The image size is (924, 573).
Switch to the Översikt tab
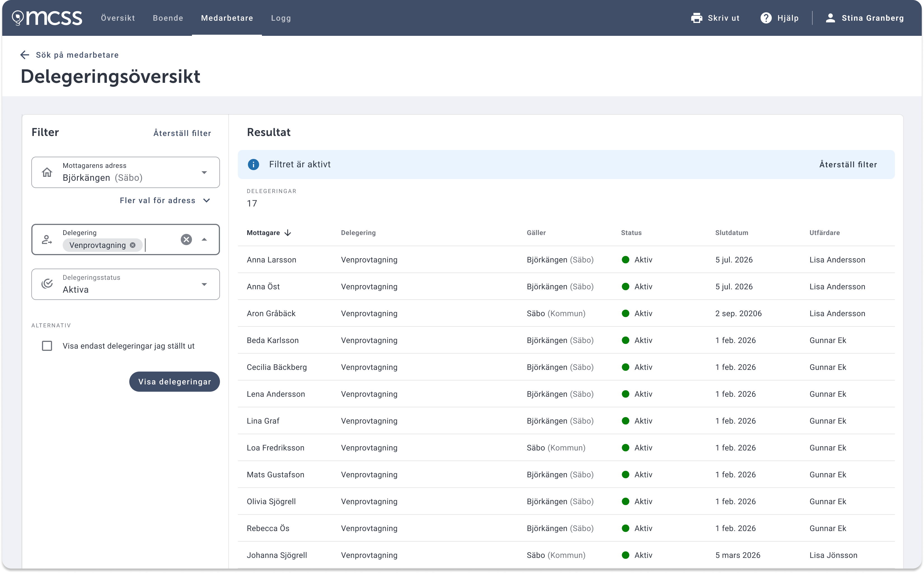coord(118,18)
